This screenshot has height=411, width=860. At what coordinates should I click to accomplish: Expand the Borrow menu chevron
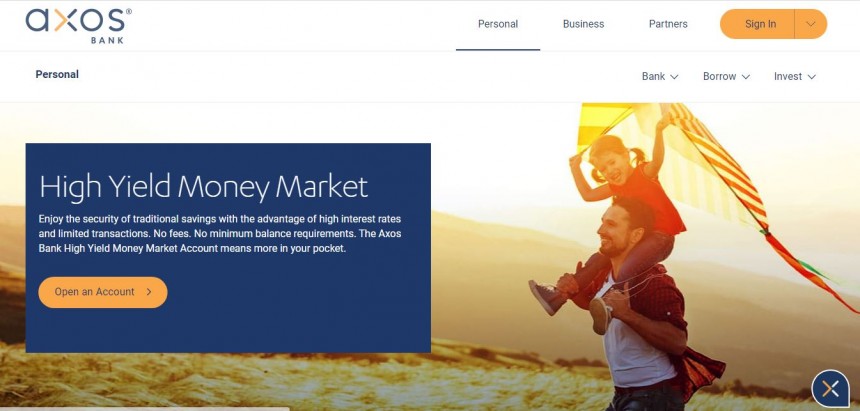[745, 77]
